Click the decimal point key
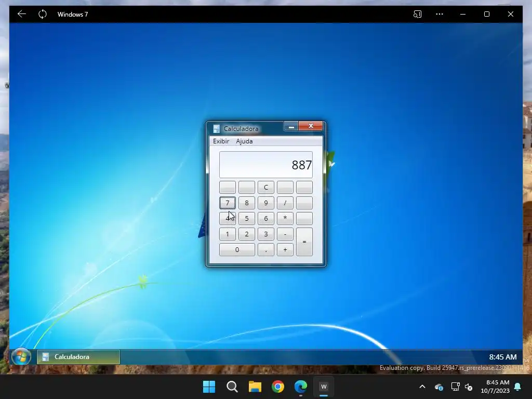The image size is (532, 399). (x=266, y=250)
